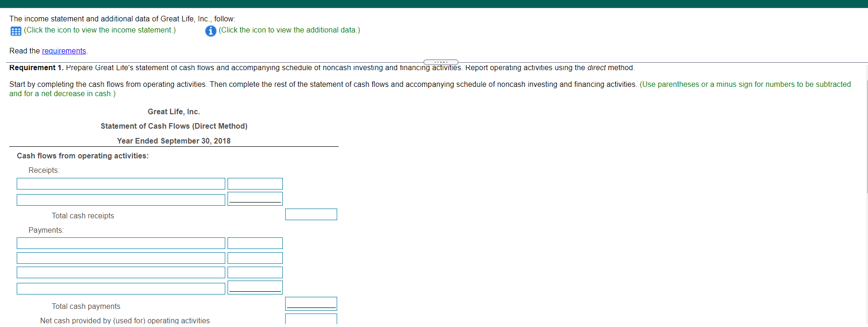Click the 'Receipts:' label
Screen dimensions: 868x327
pyautogui.click(x=44, y=170)
